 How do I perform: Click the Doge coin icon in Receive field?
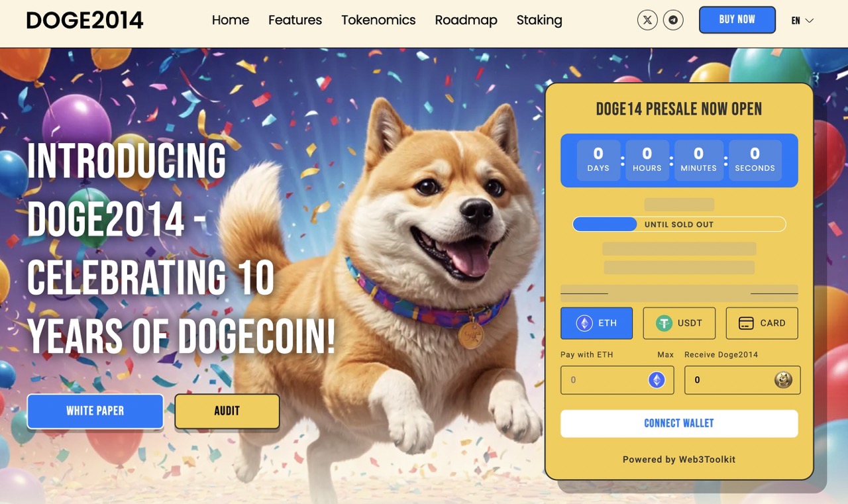point(783,380)
